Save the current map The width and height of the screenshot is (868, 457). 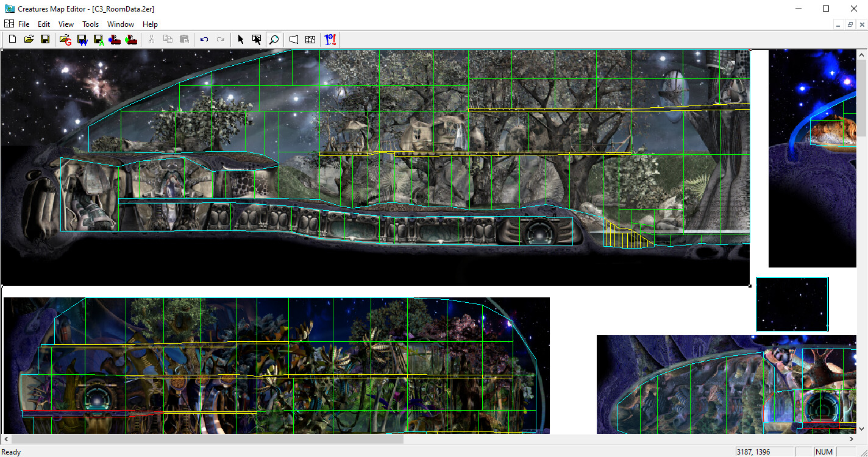(x=44, y=39)
